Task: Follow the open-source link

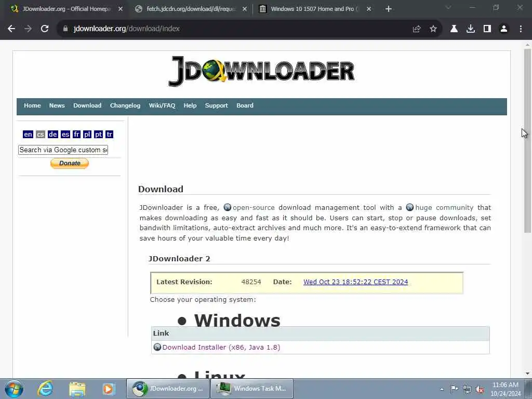Action: (254, 208)
